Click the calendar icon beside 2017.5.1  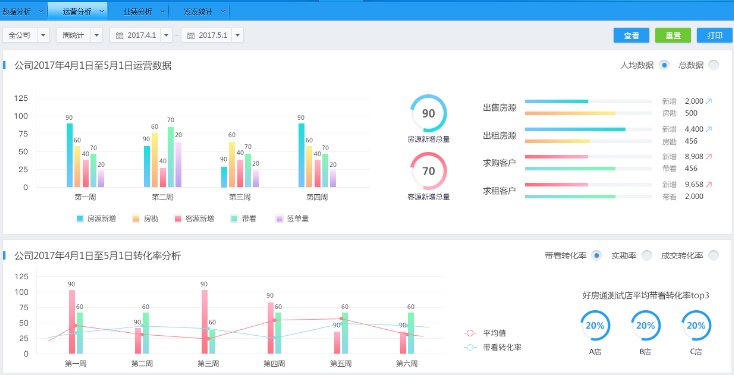point(191,35)
